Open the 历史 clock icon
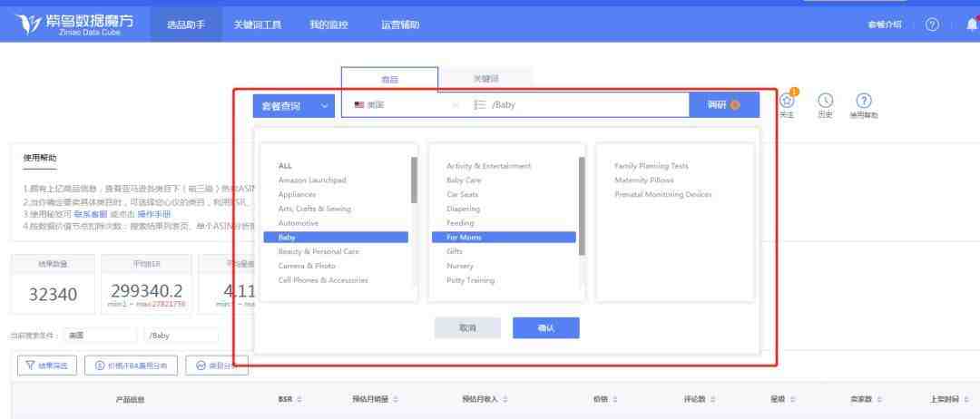980x419 pixels. coord(825,101)
